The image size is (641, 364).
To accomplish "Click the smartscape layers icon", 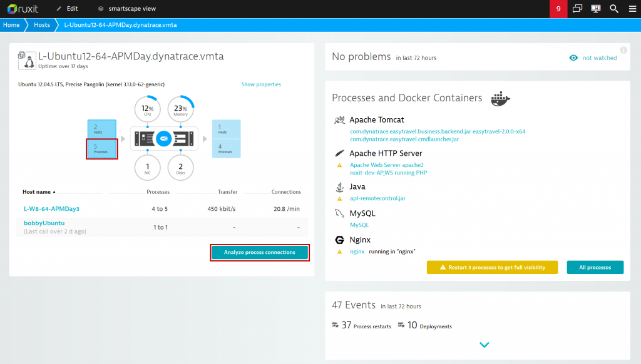I will (x=101, y=9).
